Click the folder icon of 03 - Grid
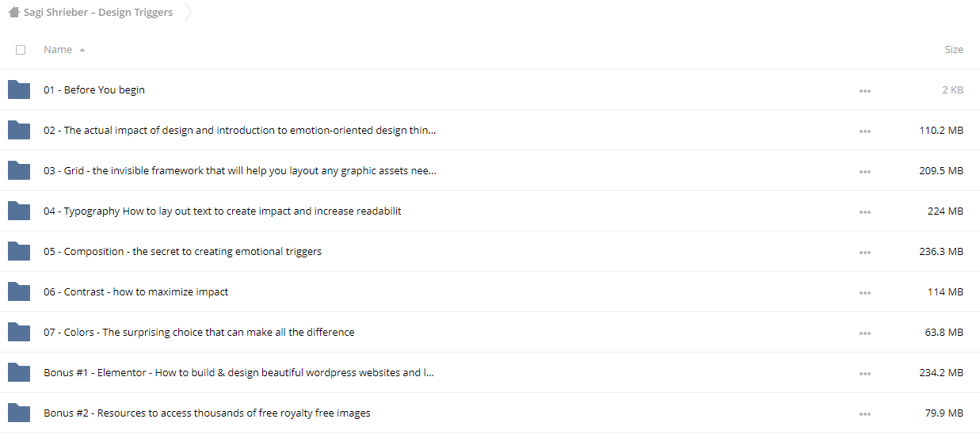This screenshot has height=434, width=980. click(x=19, y=170)
